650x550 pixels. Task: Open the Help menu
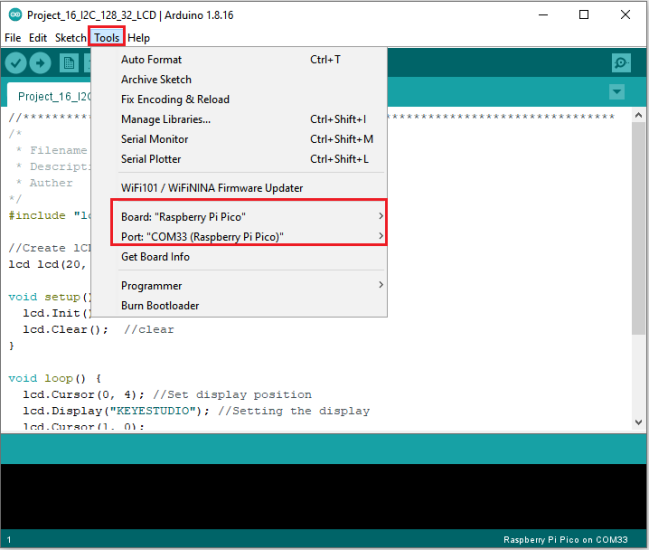(138, 38)
